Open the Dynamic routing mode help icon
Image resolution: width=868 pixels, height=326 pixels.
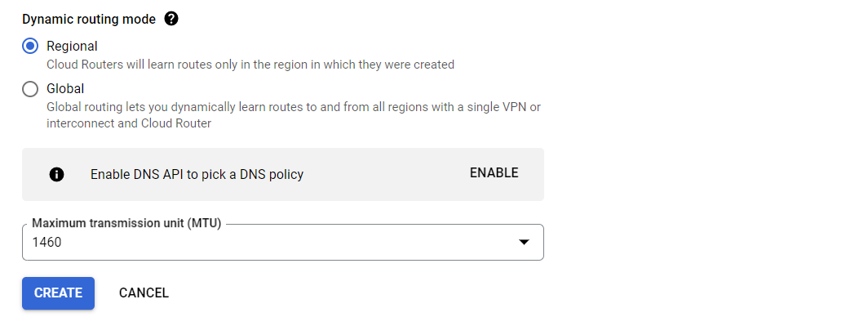[x=171, y=20]
